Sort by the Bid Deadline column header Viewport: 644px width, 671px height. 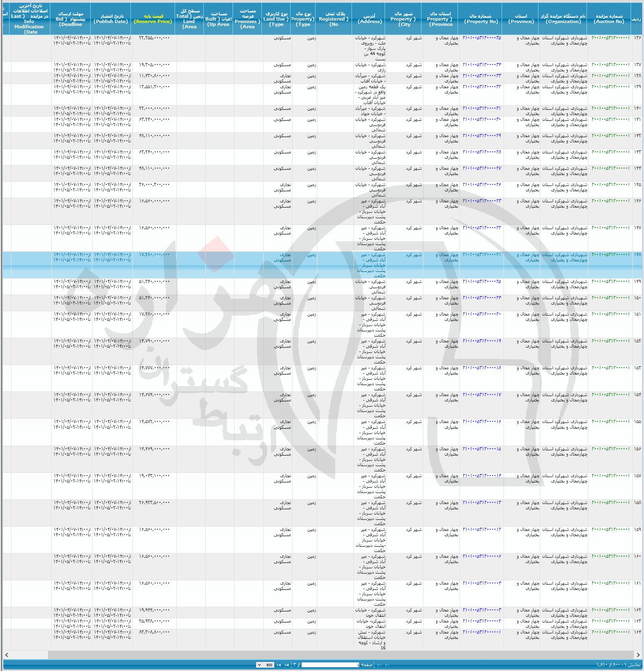(x=71, y=19)
